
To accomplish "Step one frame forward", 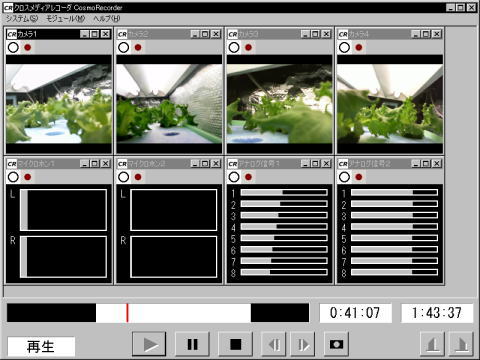I will tap(303, 344).
